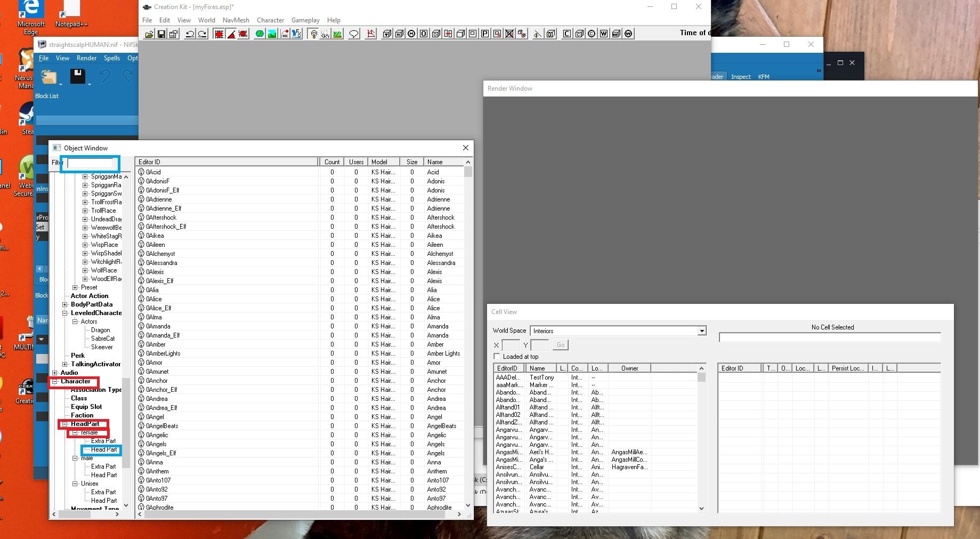The height and width of the screenshot is (539, 980).
Task: Sort Object Window by Model column
Action: 384,162
